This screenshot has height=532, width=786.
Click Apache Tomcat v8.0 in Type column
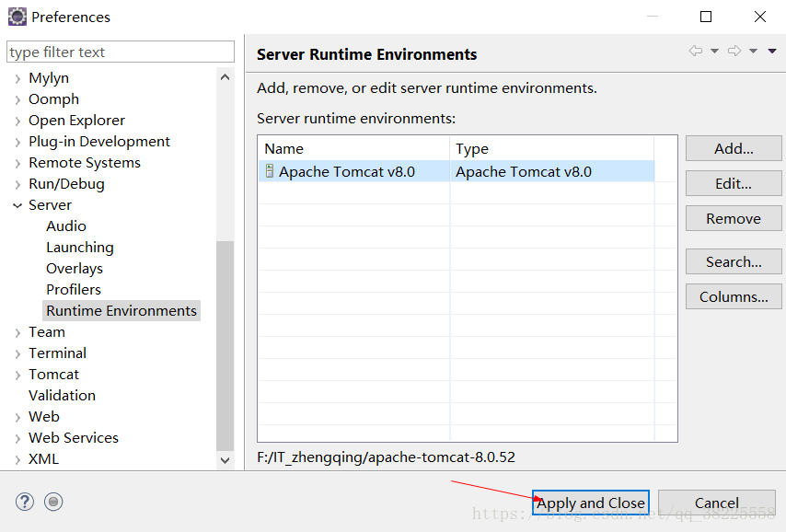point(524,172)
